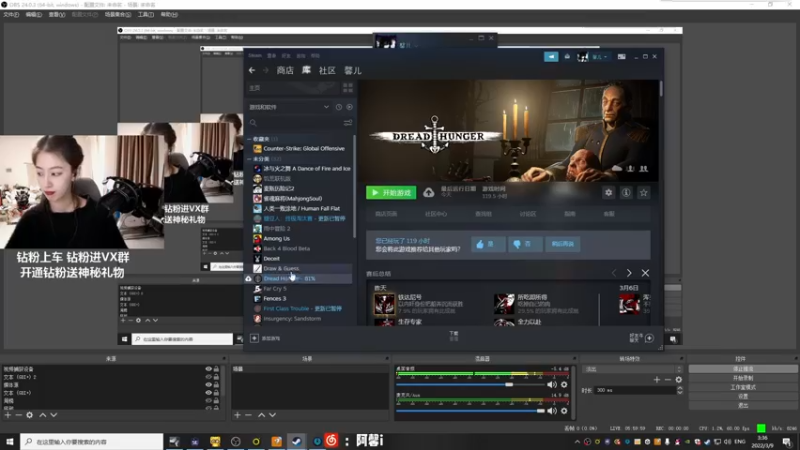Click Steam's forward navigation arrow
This screenshot has width=800, height=450.
[x=265, y=70]
